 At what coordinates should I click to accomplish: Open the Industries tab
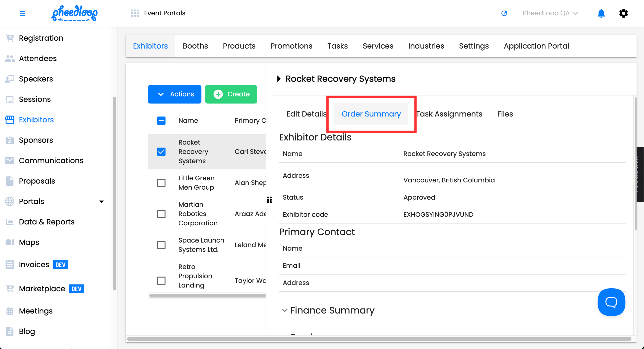pos(426,46)
